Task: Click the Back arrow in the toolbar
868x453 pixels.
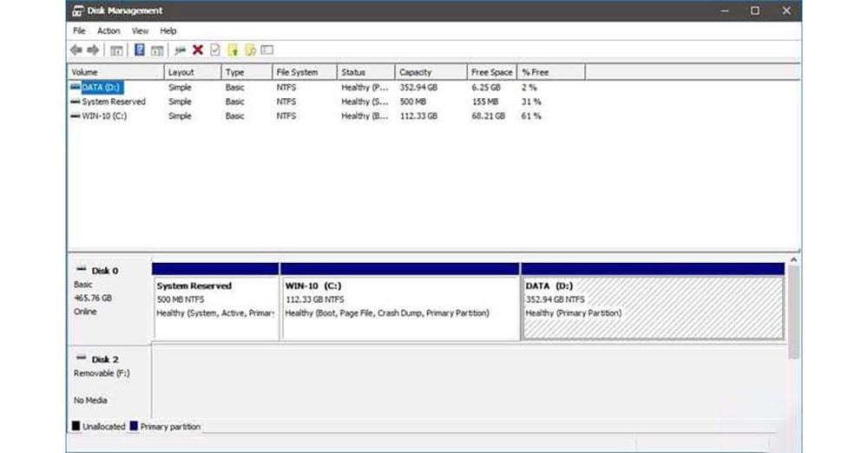Action: 76,50
